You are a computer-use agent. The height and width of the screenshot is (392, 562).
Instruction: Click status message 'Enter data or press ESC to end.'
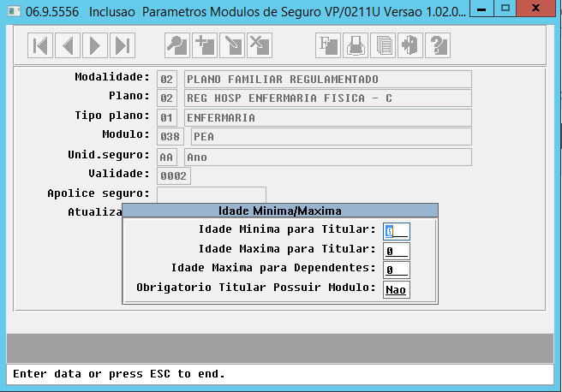pos(119,374)
